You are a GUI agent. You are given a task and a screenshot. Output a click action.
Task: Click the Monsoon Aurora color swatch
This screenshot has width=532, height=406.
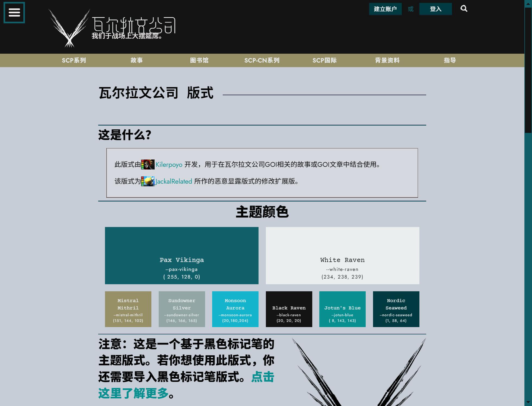pyautogui.click(x=235, y=309)
